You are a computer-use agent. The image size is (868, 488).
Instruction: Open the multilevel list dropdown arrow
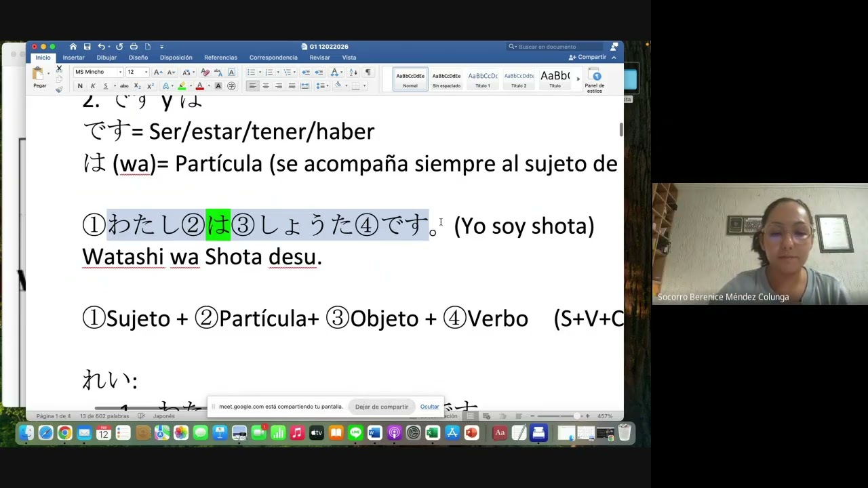295,72
